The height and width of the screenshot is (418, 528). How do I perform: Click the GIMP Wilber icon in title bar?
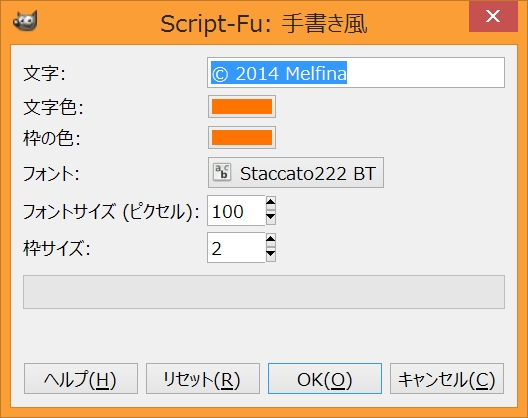pos(25,21)
